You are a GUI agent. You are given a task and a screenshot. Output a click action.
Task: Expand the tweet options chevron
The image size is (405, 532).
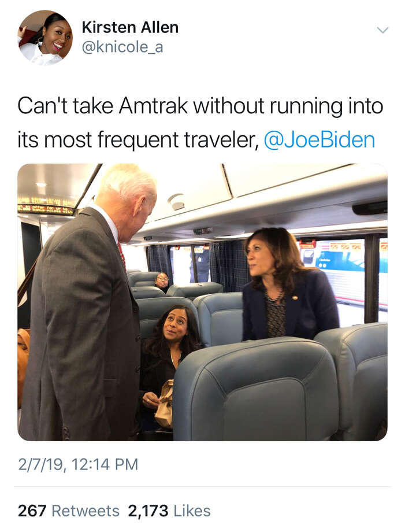pos(382,30)
